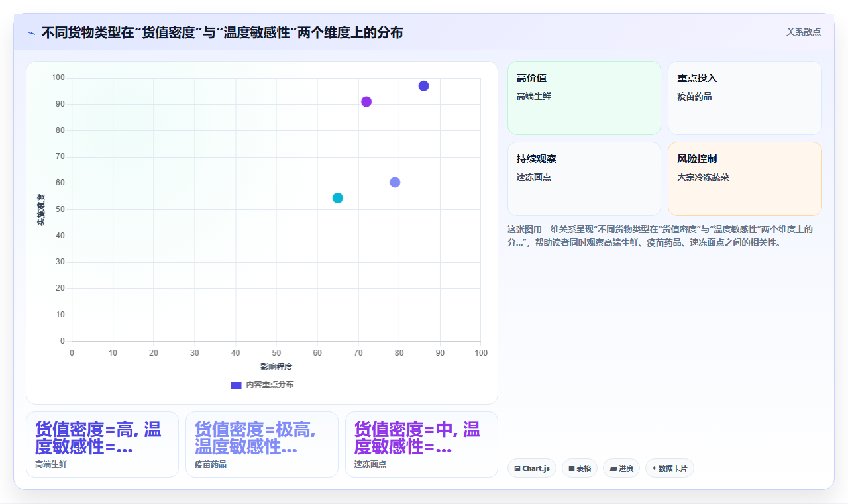Click the 实施难度 y-axis title
Viewport: 848px width, 504px height.
(x=40, y=210)
